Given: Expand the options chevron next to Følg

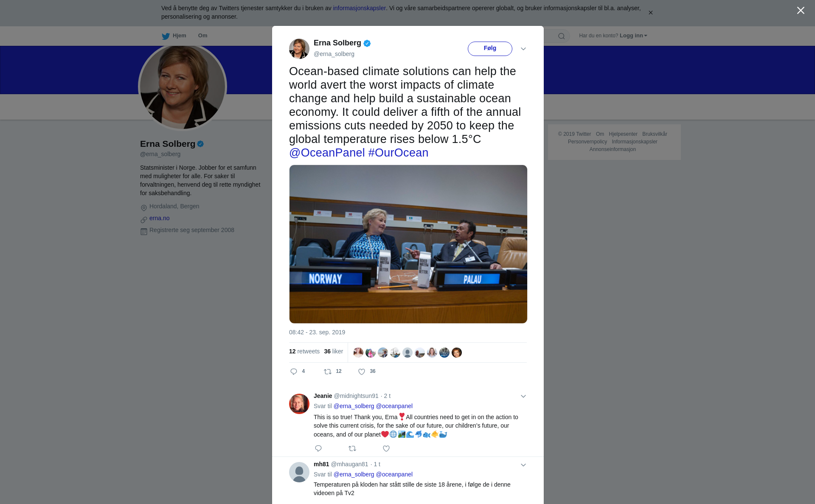Looking at the screenshot, I should tap(523, 49).
